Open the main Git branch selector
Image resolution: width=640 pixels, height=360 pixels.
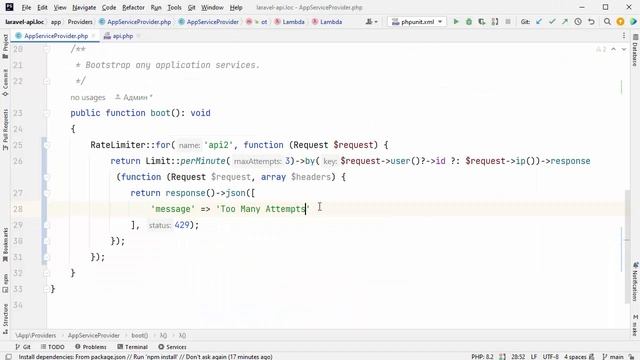(613, 357)
